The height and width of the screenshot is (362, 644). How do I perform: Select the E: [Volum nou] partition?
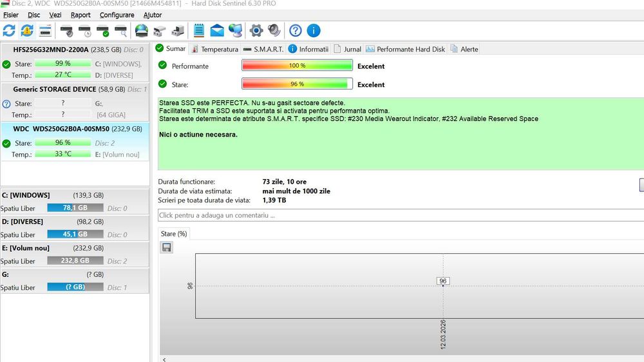point(75,254)
